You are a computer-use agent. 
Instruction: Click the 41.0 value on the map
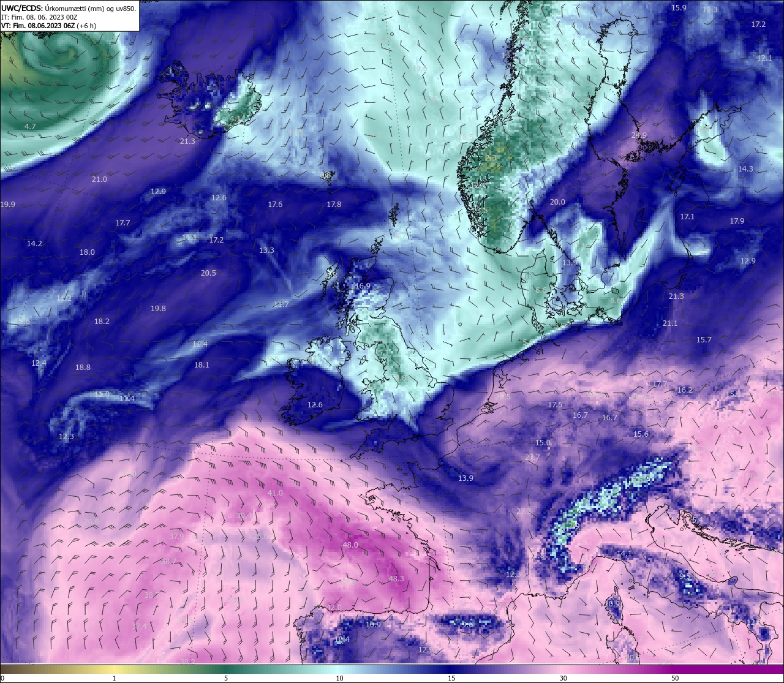click(275, 493)
